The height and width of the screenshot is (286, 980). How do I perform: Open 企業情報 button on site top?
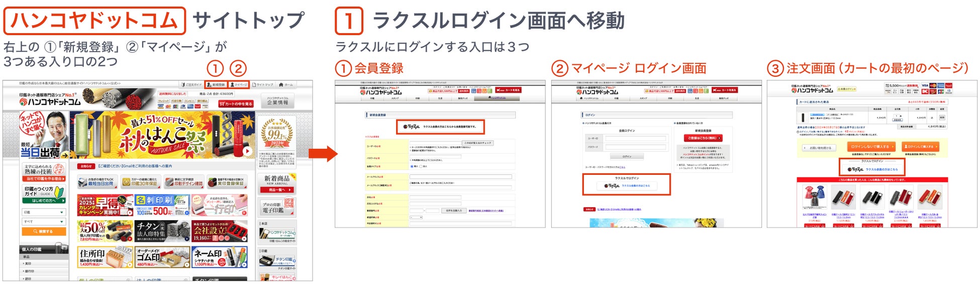pos(278,100)
